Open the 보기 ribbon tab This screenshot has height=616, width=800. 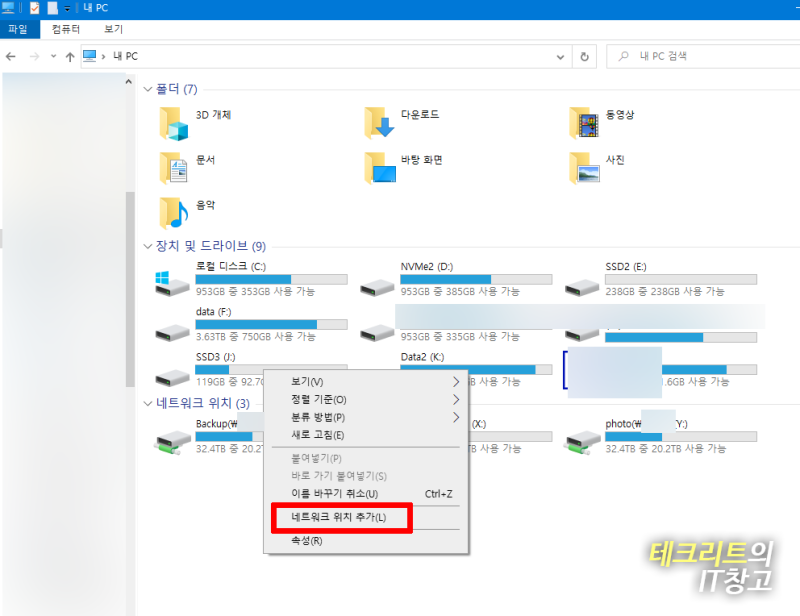coord(113,29)
